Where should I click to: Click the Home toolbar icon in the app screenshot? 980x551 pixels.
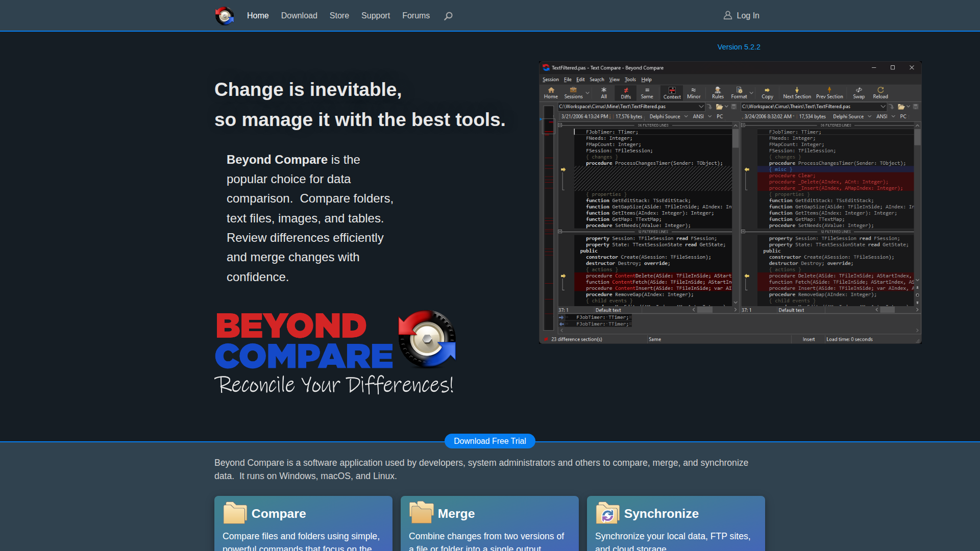551,90
